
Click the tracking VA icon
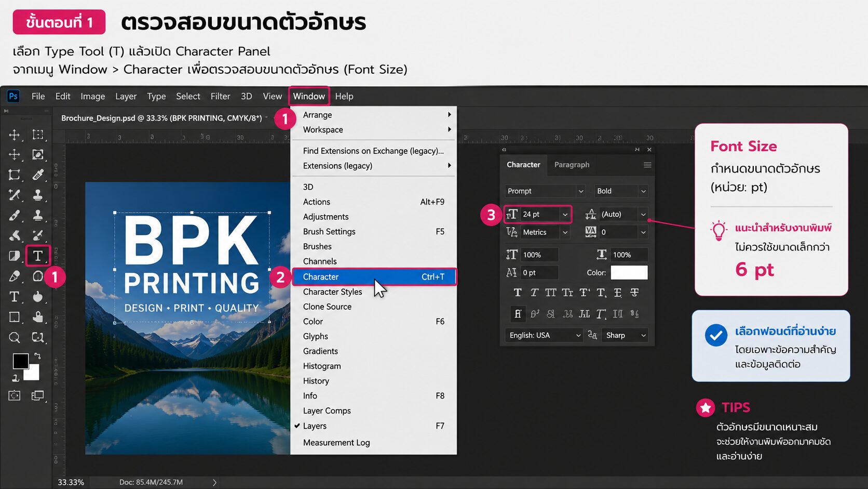(x=591, y=232)
